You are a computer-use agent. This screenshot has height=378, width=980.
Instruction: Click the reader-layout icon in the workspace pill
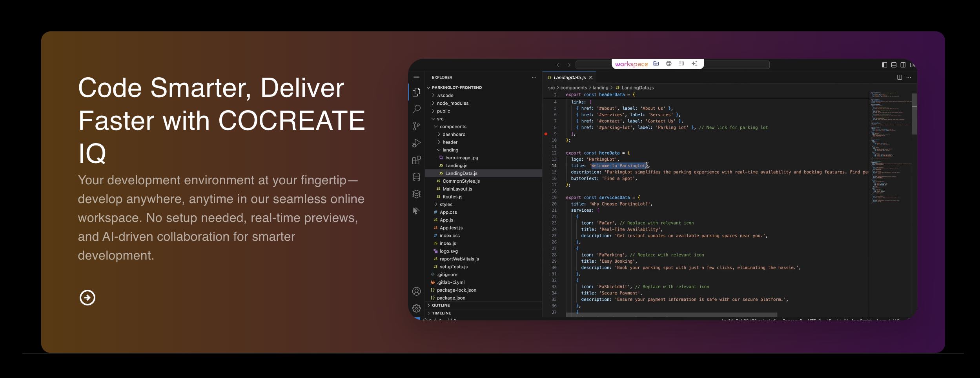click(x=681, y=64)
